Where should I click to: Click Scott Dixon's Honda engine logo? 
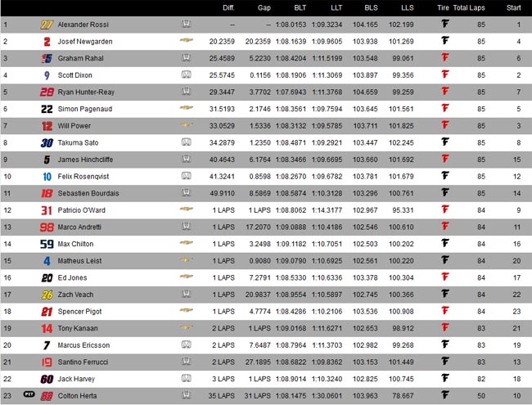[x=187, y=74]
